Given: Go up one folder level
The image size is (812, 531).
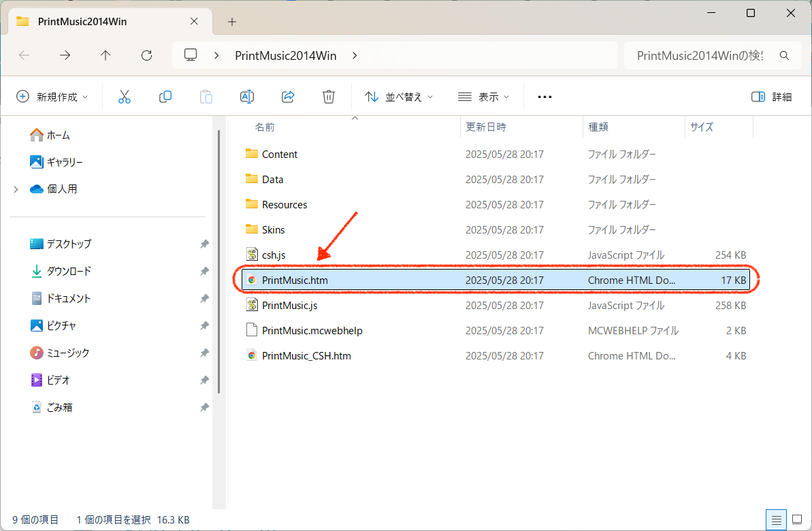Looking at the screenshot, I should pyautogui.click(x=105, y=55).
